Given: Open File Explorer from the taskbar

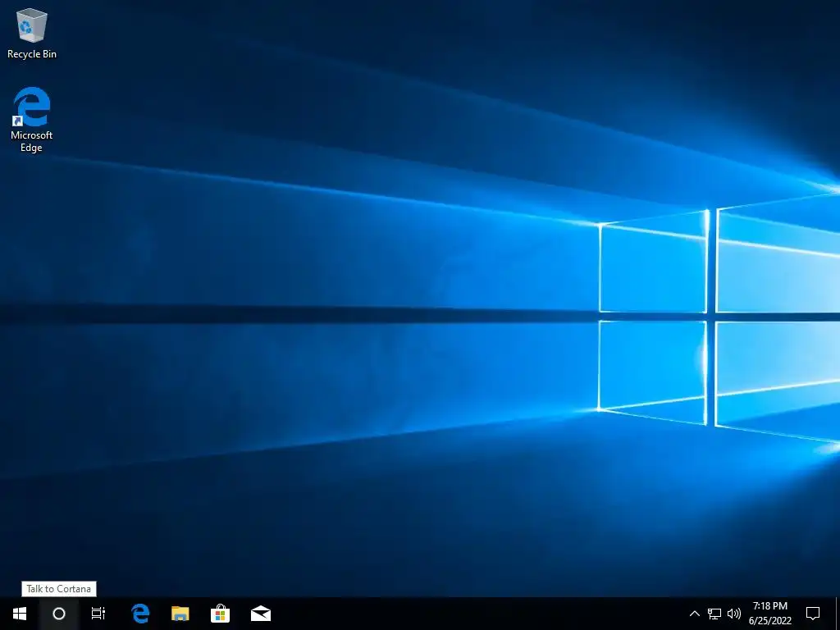Looking at the screenshot, I should pyautogui.click(x=180, y=614).
